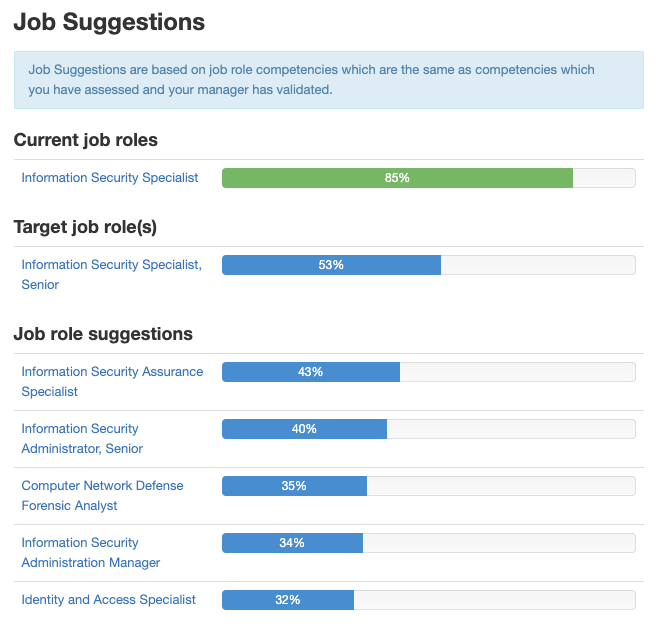View Information Security Administration Manager role
Image resolution: width=658 pixels, height=626 pixels.
(91, 552)
